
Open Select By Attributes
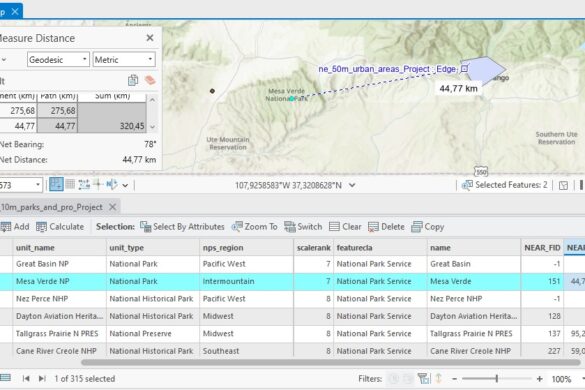click(x=182, y=227)
